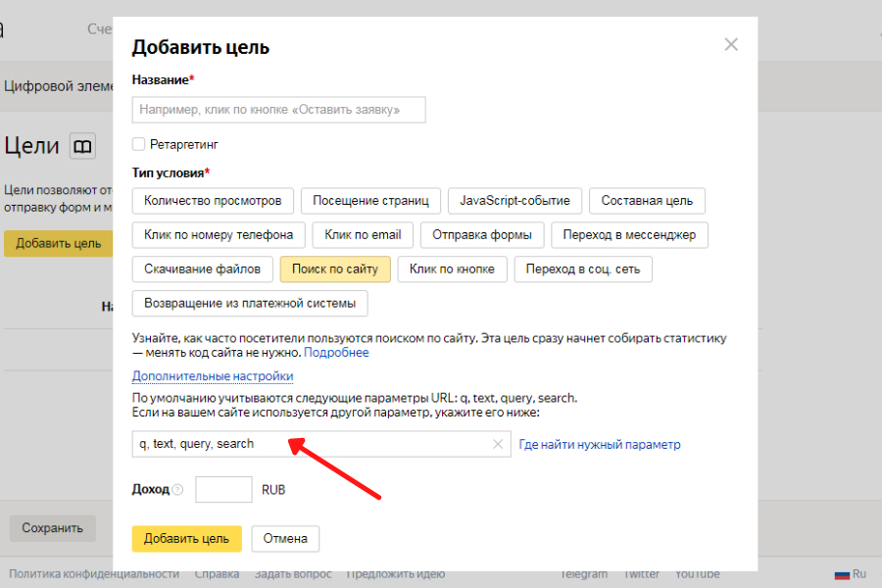Select Составная цель condition type

[x=647, y=201]
